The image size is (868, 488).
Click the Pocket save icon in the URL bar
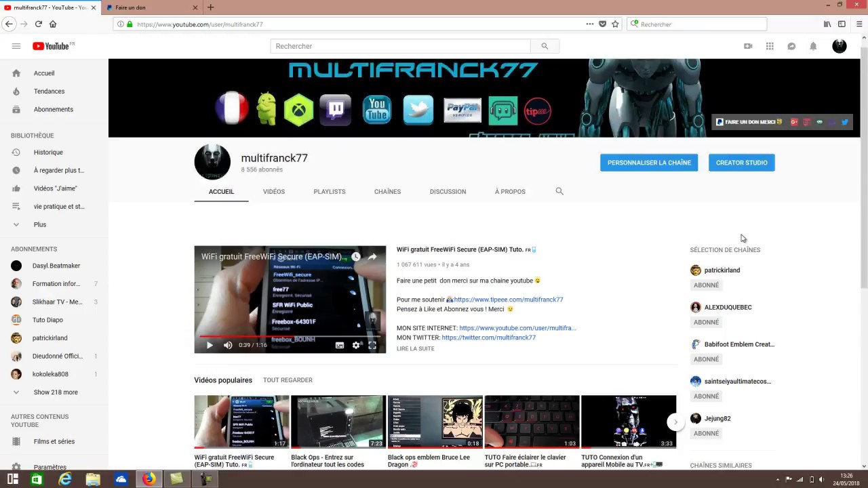coord(602,24)
